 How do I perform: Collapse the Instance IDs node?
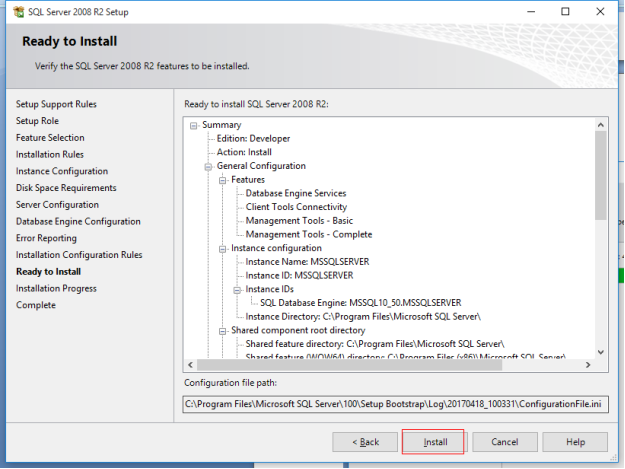coord(238,289)
